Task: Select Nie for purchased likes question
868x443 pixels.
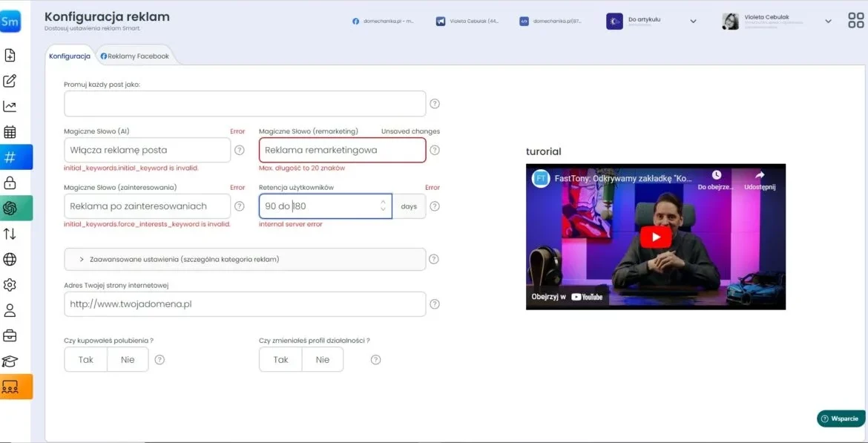Action: [x=128, y=360]
